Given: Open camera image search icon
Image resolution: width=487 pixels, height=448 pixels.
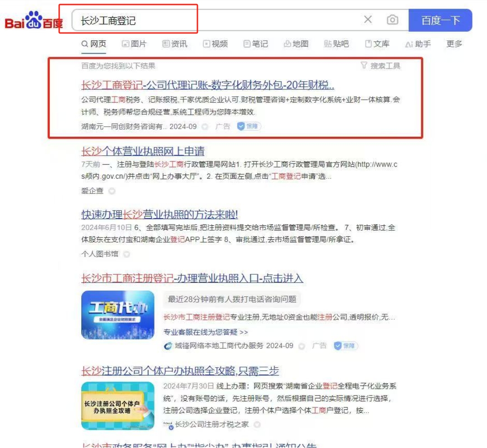Looking at the screenshot, I should 392,20.
